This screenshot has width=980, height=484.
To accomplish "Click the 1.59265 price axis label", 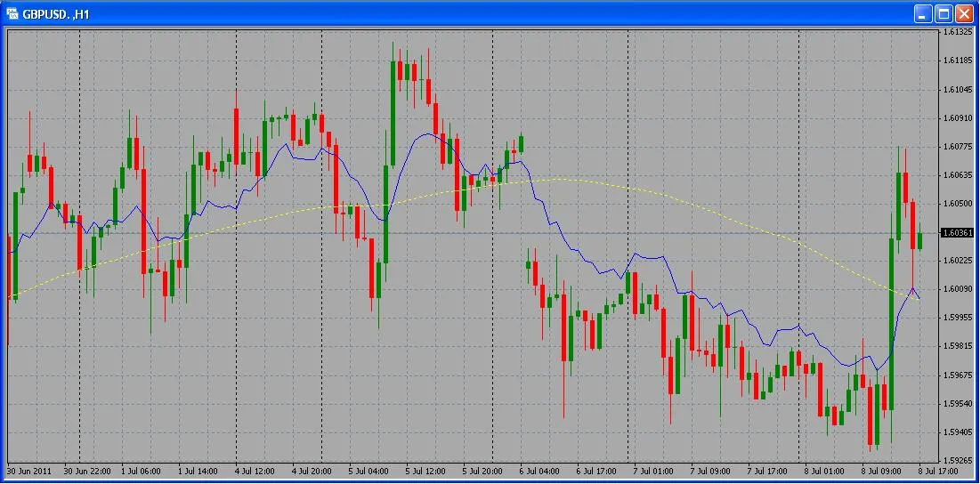I will [957, 461].
